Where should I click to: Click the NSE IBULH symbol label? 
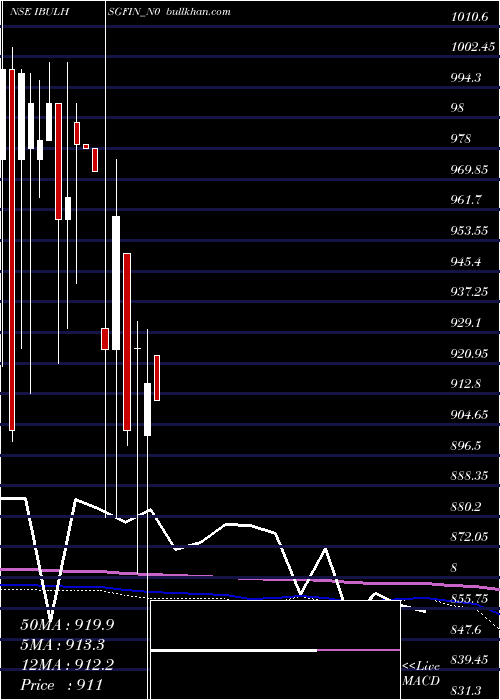point(39,12)
